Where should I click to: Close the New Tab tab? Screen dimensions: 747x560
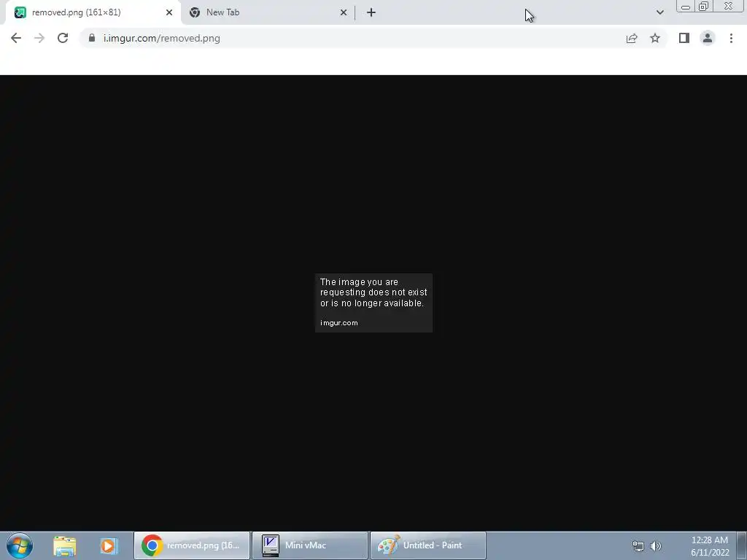tap(344, 12)
